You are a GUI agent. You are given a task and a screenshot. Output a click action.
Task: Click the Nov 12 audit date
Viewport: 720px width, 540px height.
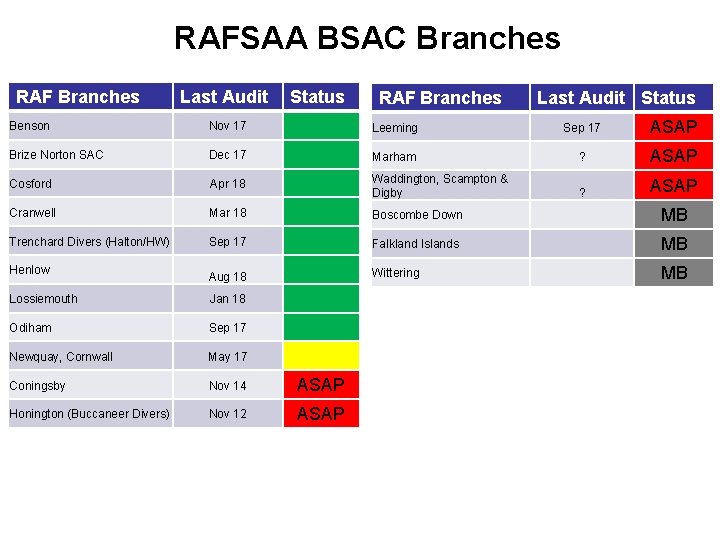[x=228, y=414]
